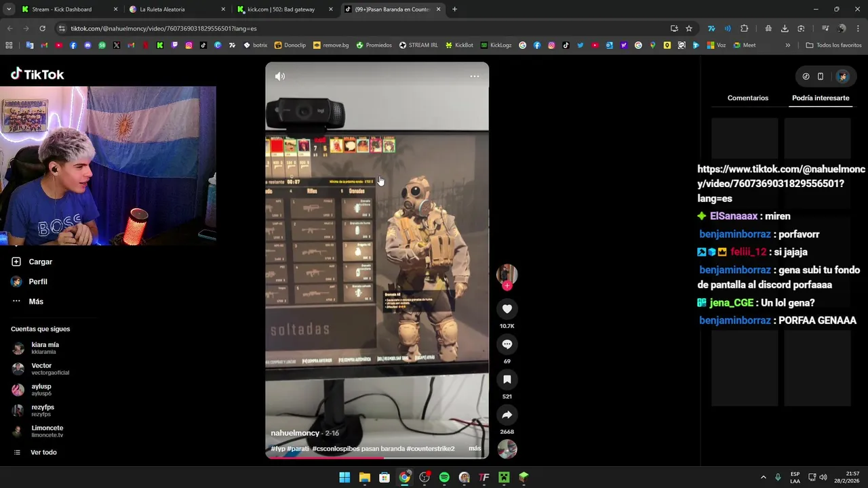The height and width of the screenshot is (488, 868).
Task: Open a new browser tab with the plus
Action: [454, 9]
